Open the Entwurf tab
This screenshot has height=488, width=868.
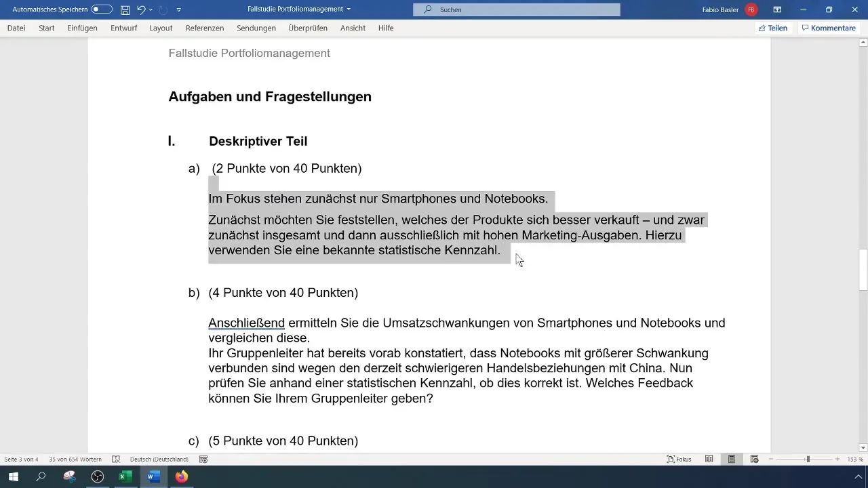pyautogui.click(x=123, y=28)
